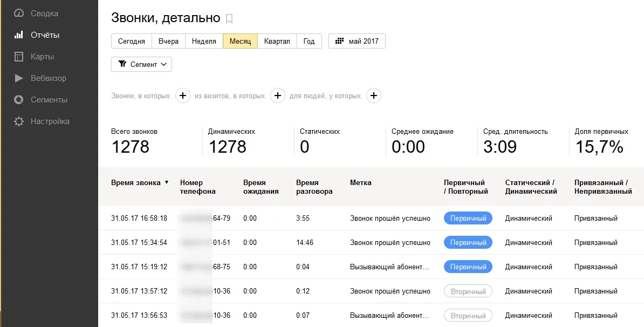Bookmark the report with the flag icon
The width and height of the screenshot is (644, 327).
coord(229,18)
